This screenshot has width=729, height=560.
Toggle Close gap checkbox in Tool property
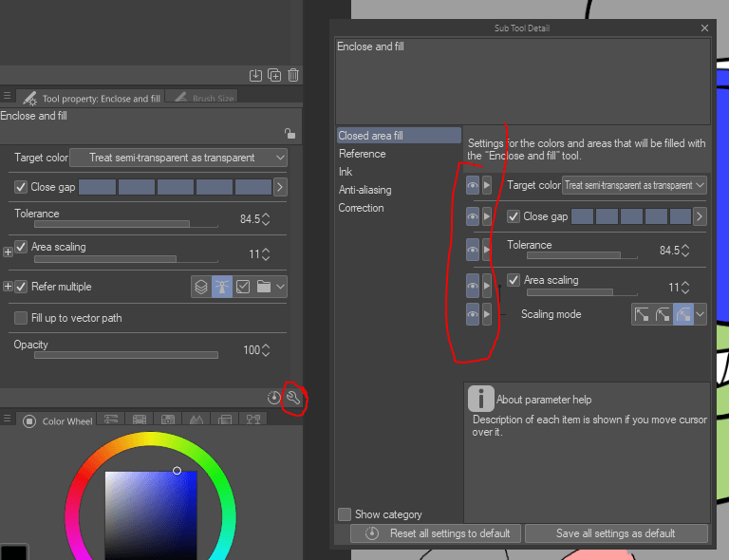[21, 187]
